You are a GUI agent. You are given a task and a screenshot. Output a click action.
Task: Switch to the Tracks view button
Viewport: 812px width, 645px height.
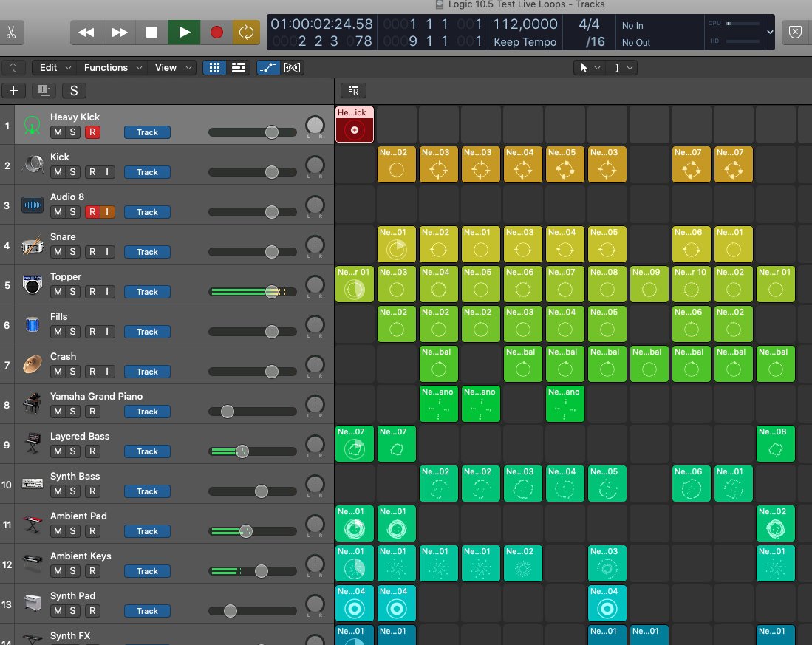click(239, 67)
